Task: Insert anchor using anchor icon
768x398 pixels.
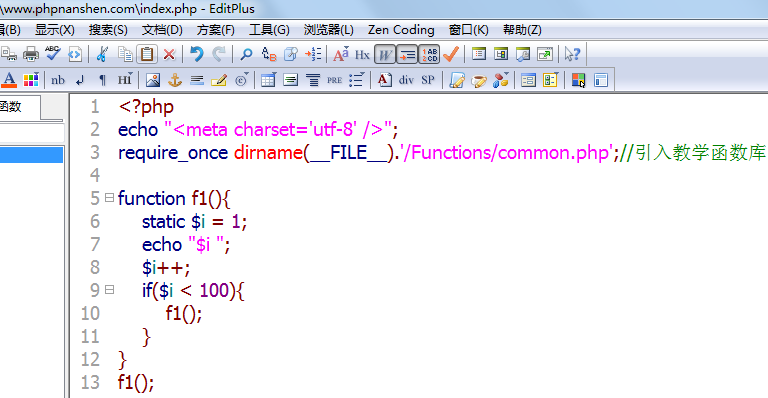Action: click(x=175, y=80)
